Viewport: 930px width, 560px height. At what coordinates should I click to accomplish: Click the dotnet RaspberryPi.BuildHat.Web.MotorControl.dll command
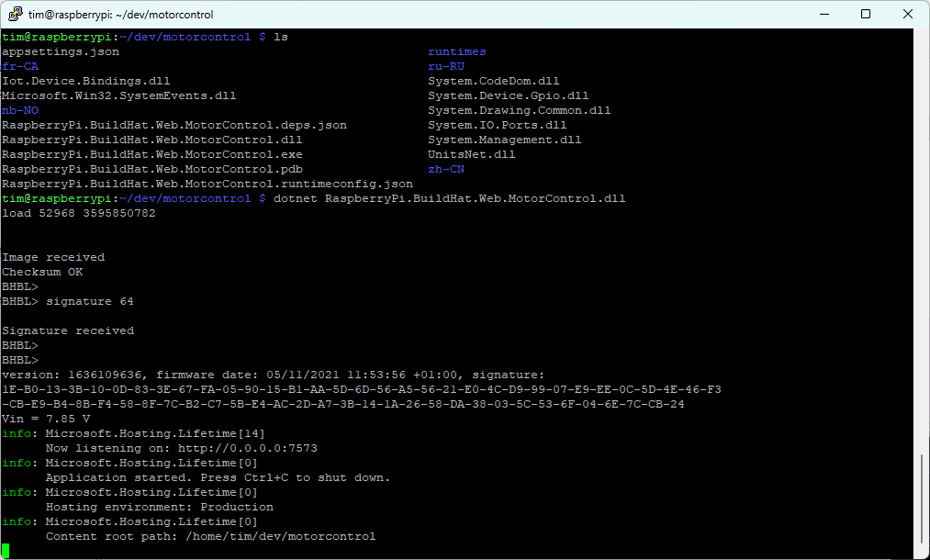tap(450, 198)
